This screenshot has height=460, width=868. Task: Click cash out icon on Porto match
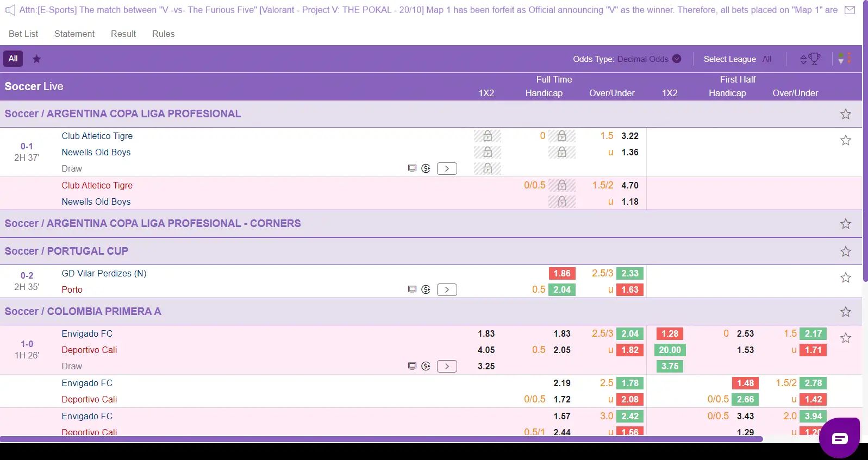426,289
